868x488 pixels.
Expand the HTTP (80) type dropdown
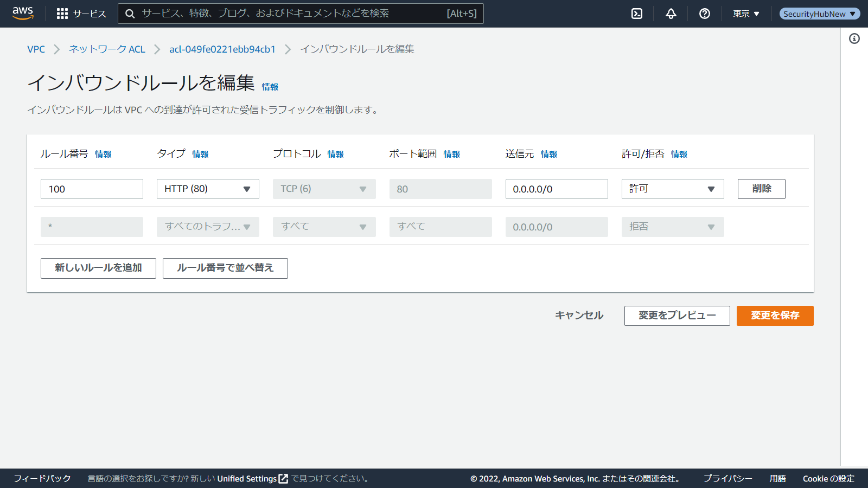pyautogui.click(x=208, y=189)
